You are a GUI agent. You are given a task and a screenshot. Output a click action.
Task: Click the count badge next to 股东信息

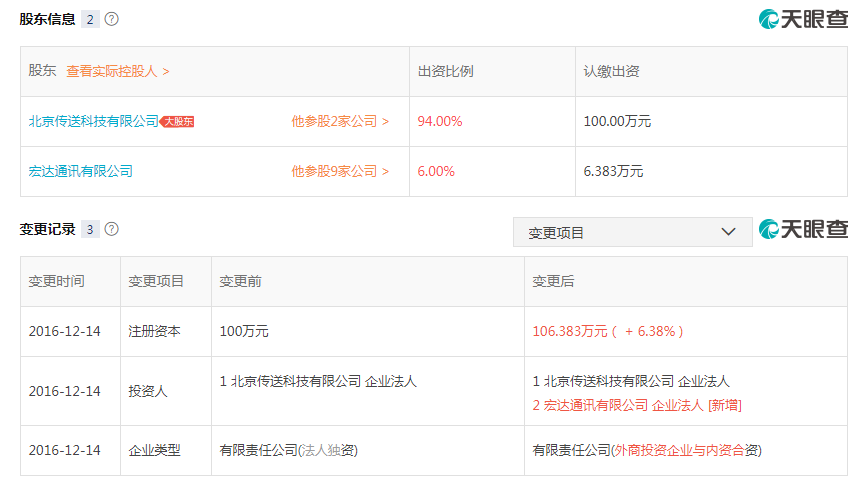pyautogui.click(x=91, y=19)
